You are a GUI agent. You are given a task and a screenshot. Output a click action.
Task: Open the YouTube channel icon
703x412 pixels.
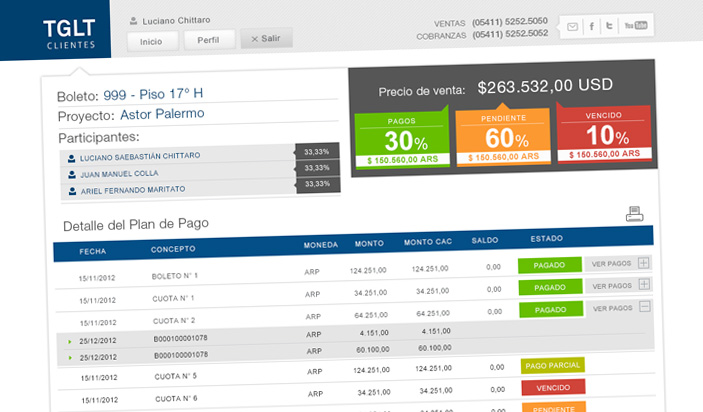click(635, 26)
